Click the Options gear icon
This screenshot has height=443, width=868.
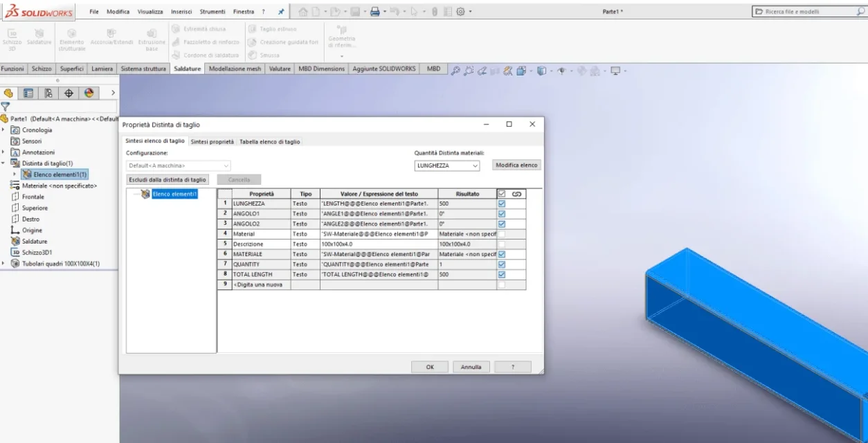(460, 12)
